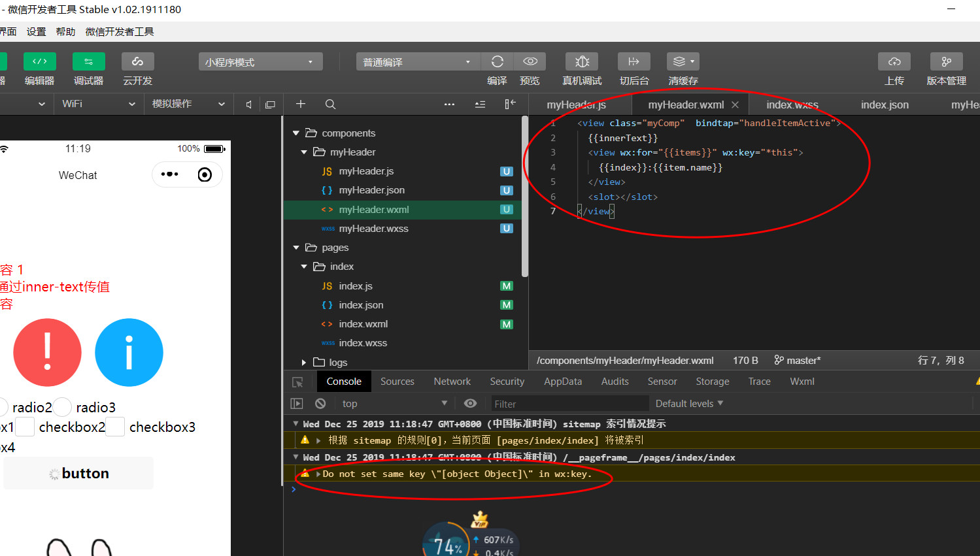Open file search with the magnifier icon

click(331, 104)
